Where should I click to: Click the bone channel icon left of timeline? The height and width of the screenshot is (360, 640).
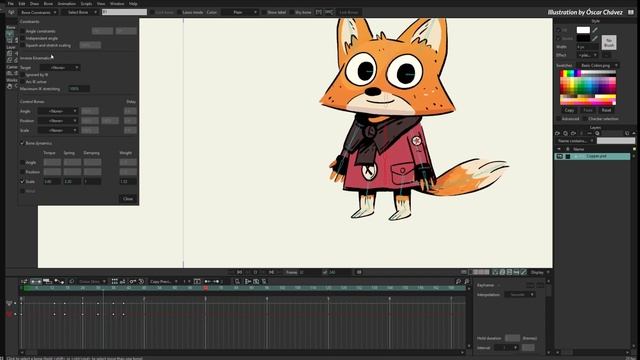pos(9,303)
